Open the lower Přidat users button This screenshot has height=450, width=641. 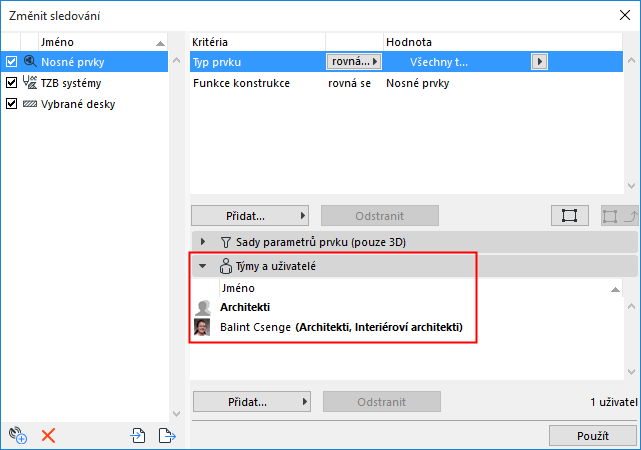[x=251, y=402]
